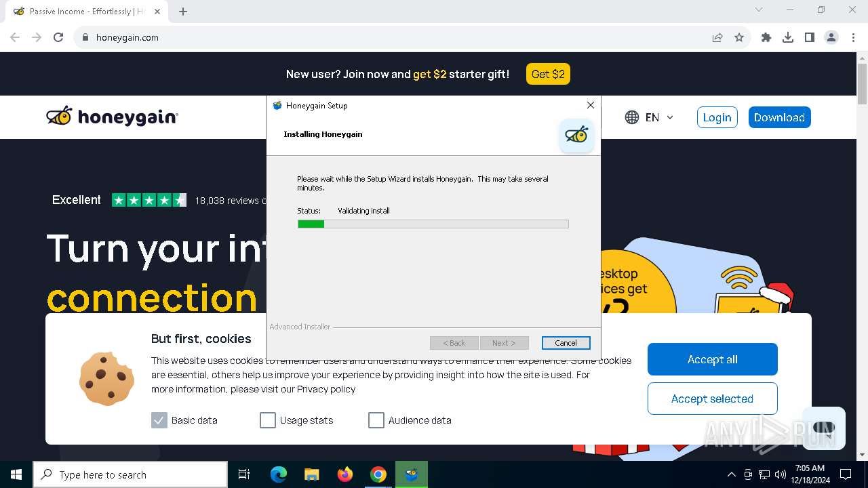Switch to Chrome on taskbar
Viewport: 868px width, 488px height.
378,474
